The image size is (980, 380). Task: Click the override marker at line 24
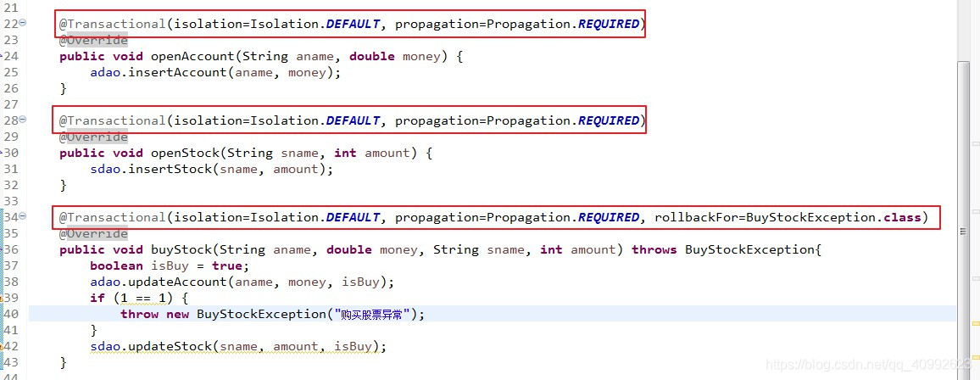(2, 56)
